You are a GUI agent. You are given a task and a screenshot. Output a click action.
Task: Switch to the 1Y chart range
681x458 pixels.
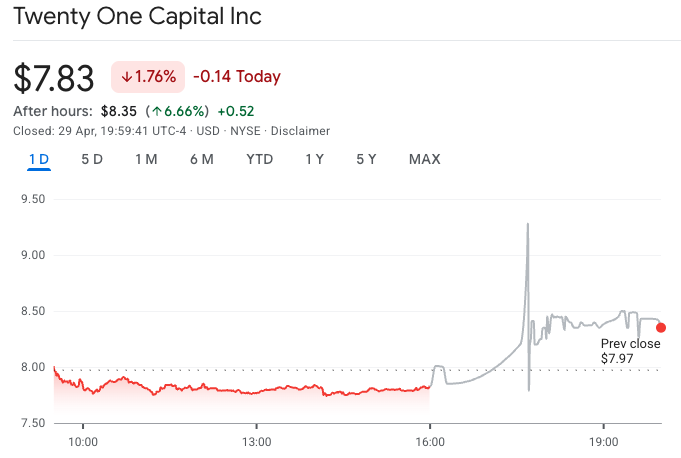point(315,159)
